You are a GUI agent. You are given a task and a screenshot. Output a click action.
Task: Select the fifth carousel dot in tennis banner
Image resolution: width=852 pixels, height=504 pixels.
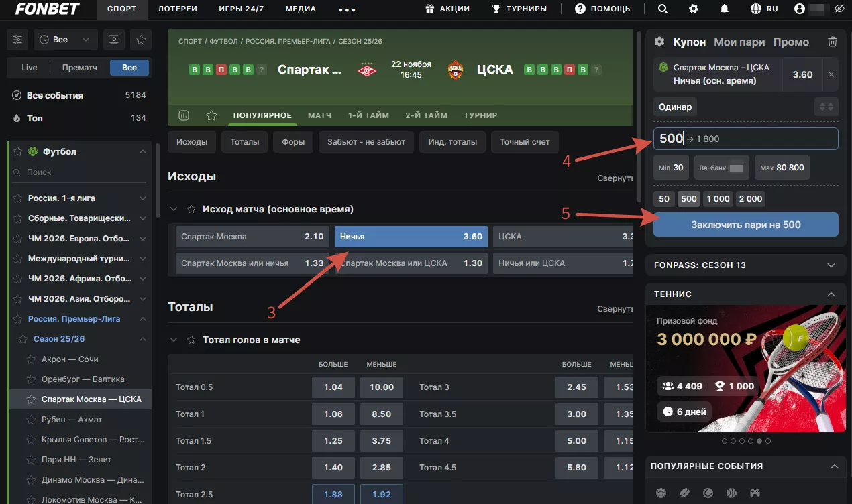(759, 441)
